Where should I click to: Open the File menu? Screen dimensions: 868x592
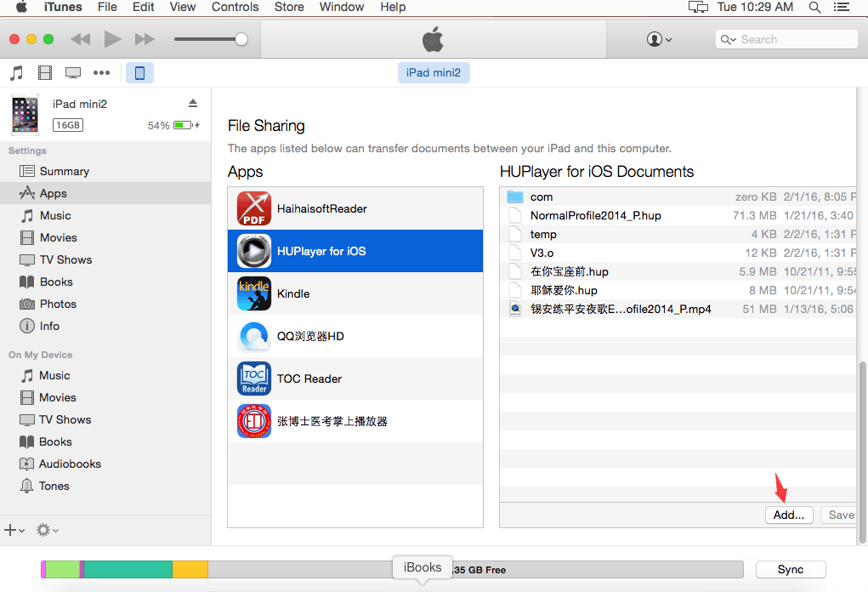[107, 7]
